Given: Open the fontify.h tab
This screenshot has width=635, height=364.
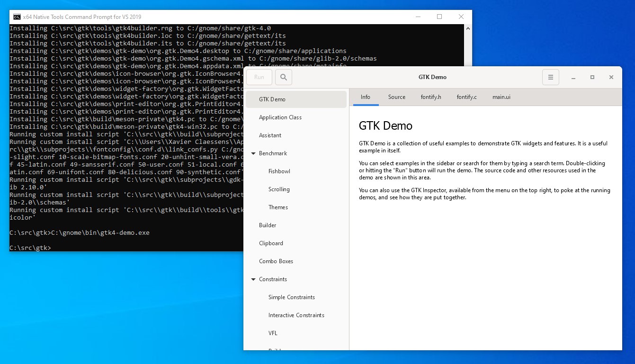Looking at the screenshot, I should click(x=431, y=97).
